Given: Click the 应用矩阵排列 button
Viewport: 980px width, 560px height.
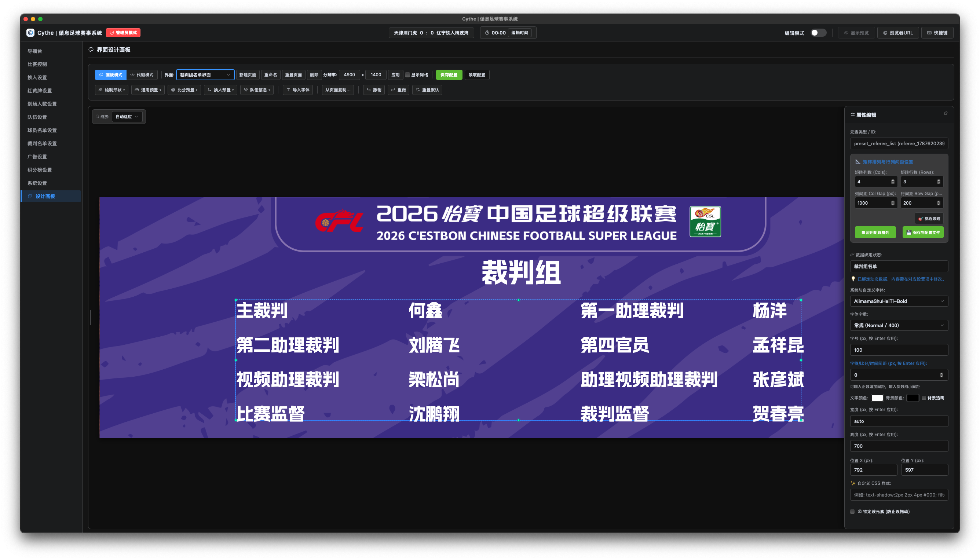Looking at the screenshot, I should pyautogui.click(x=875, y=232).
